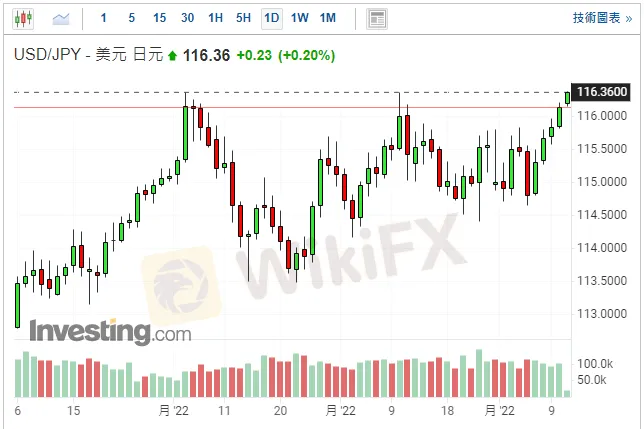Screen dimensions: 644x429
Task: Choose the 1H timeframe
Action: 215,18
